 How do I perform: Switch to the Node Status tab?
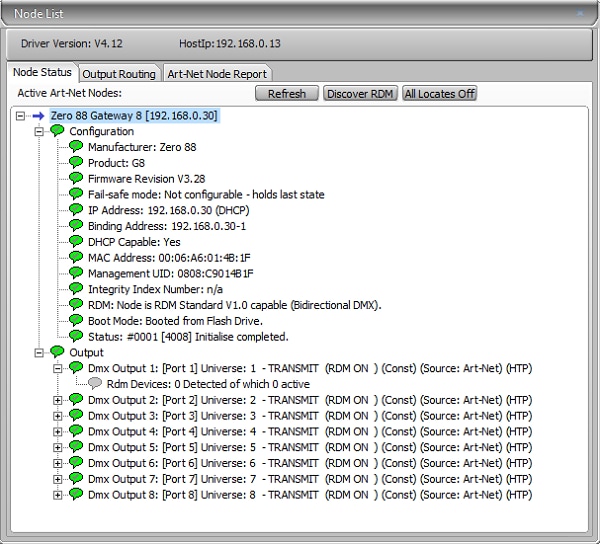click(x=42, y=72)
